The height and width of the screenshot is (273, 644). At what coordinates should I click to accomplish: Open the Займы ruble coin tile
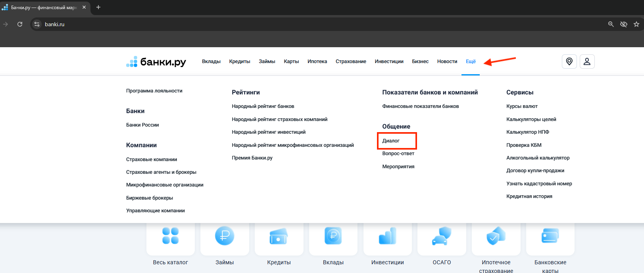click(225, 236)
